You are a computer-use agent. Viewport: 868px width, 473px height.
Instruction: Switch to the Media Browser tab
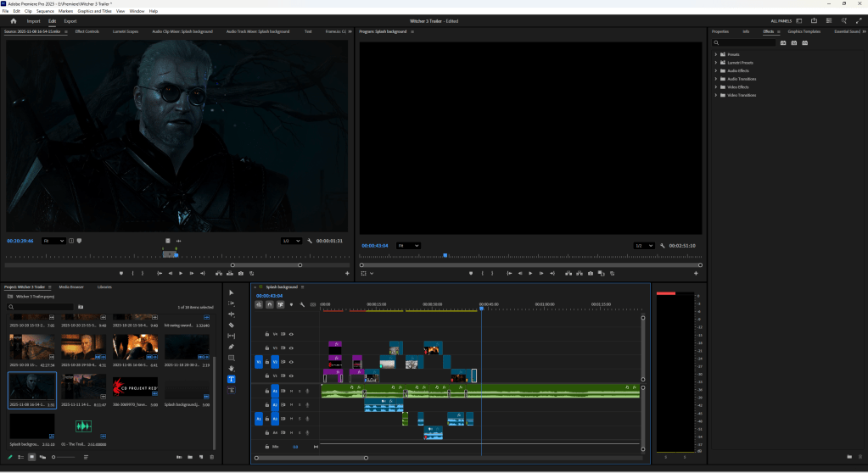[x=71, y=287]
